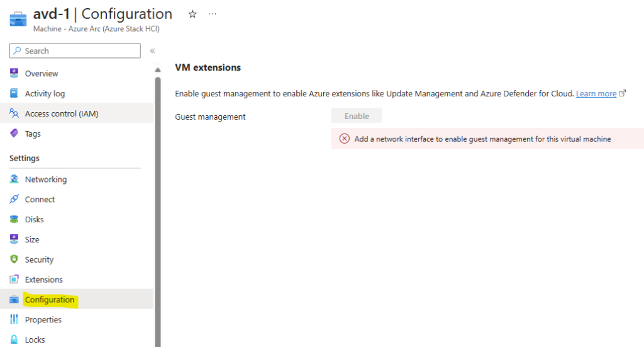644x347 pixels.
Task: Click the Networking icon
Action: (14, 179)
